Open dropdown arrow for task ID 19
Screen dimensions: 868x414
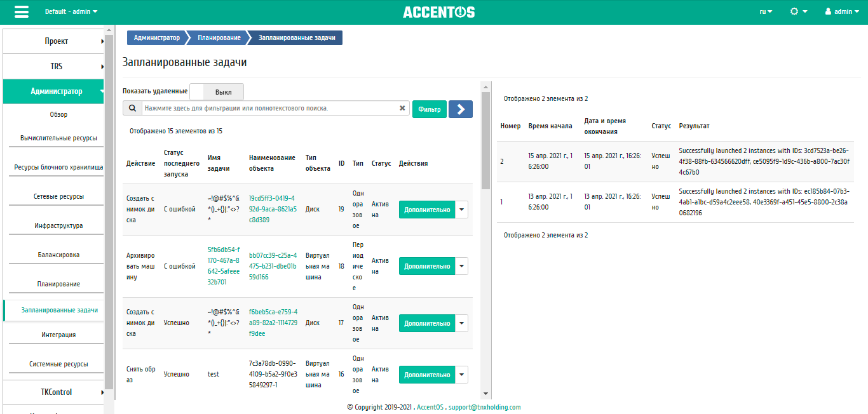pos(462,210)
